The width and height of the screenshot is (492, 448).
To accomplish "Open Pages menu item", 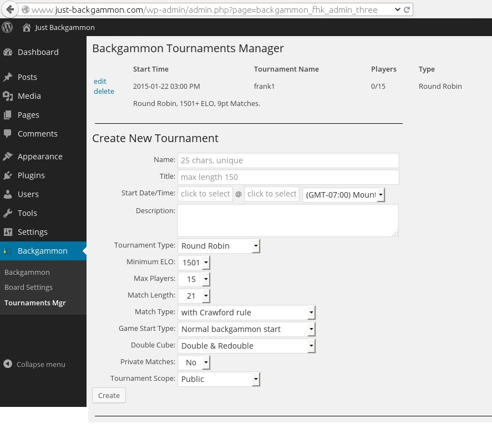I will click(28, 115).
